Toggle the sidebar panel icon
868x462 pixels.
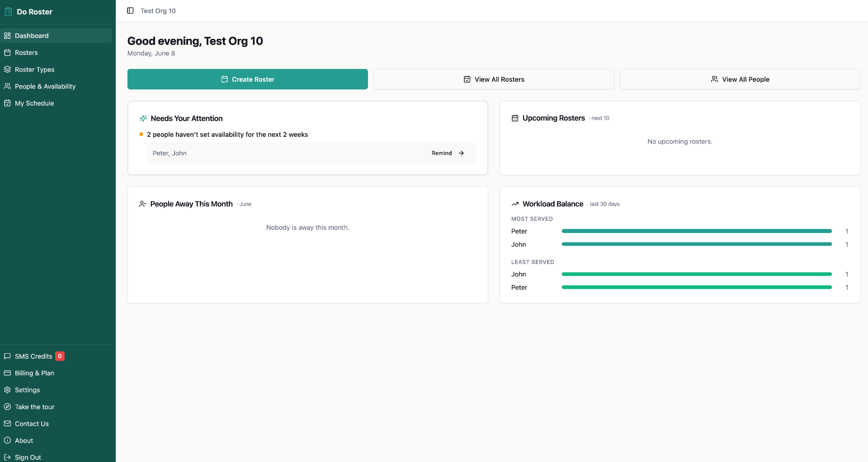pos(130,11)
